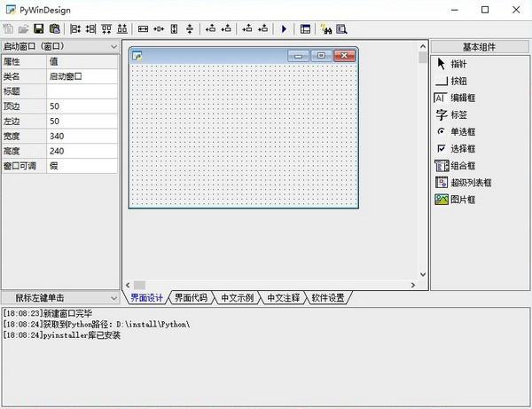Click the designer vertical scrollbar down arrow
Screen dimensions: 532x409
tap(423, 274)
